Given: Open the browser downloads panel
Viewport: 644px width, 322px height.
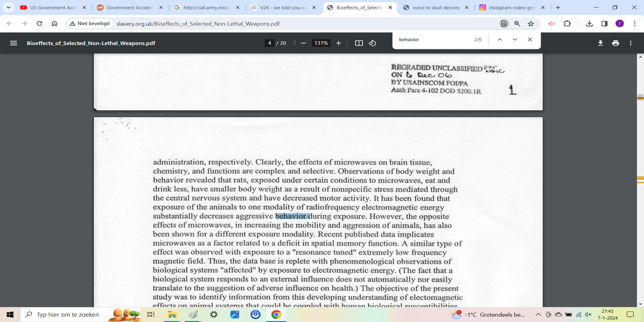Looking at the screenshot, I should 589,24.
